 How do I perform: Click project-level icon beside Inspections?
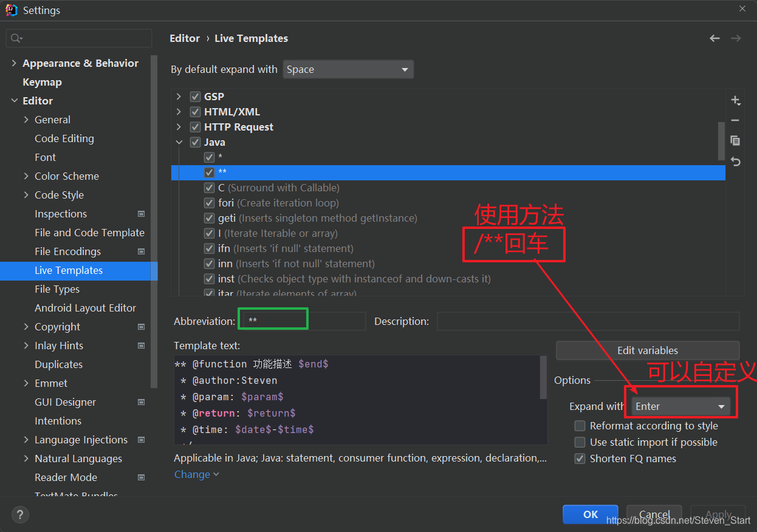(142, 214)
